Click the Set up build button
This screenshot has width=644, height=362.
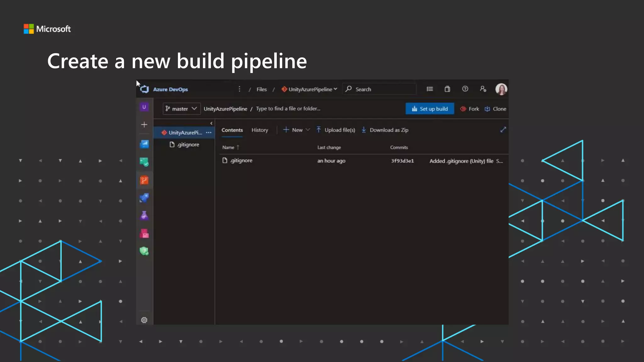click(430, 109)
